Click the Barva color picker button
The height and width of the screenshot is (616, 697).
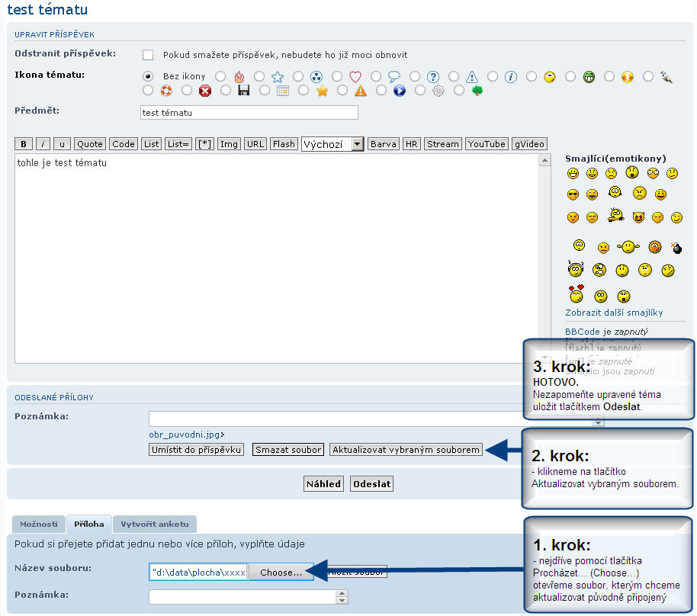pos(384,144)
